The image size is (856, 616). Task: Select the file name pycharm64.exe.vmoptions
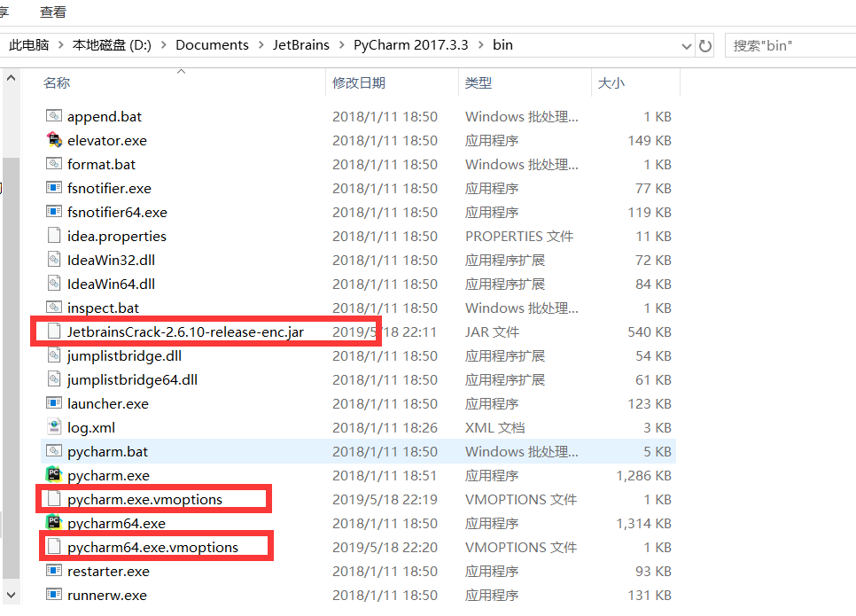point(152,547)
